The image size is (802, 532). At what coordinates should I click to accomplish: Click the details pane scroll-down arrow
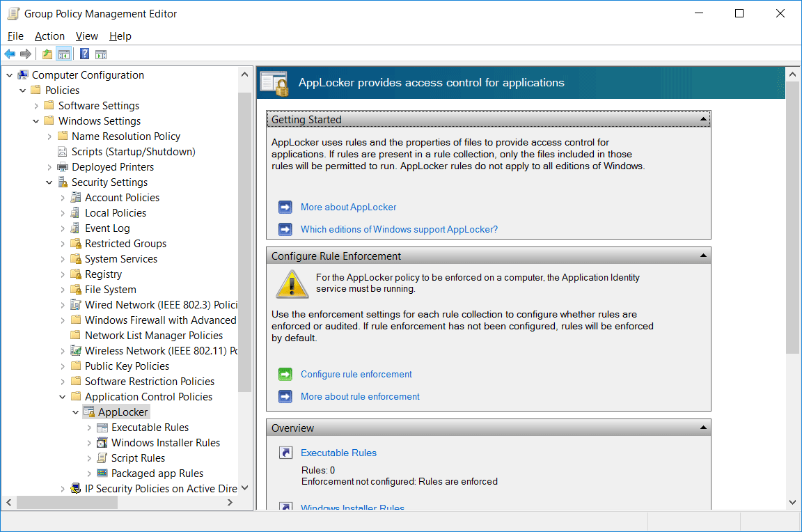(792, 502)
